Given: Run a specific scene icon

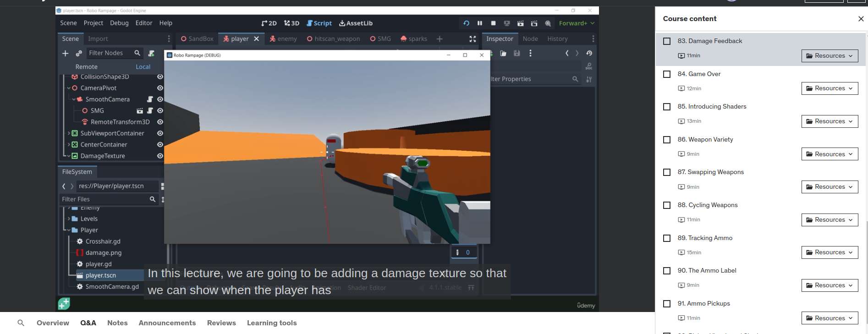Looking at the screenshot, I should (534, 23).
